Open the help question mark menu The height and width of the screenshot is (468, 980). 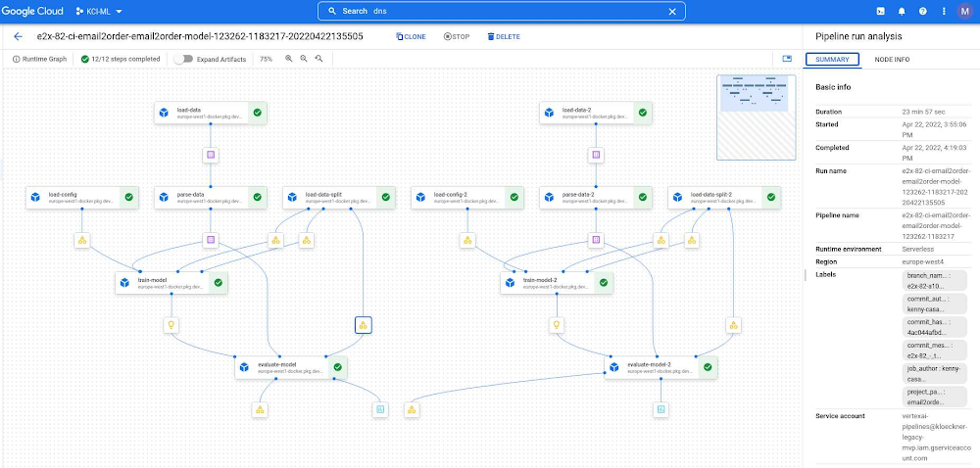pos(922,11)
